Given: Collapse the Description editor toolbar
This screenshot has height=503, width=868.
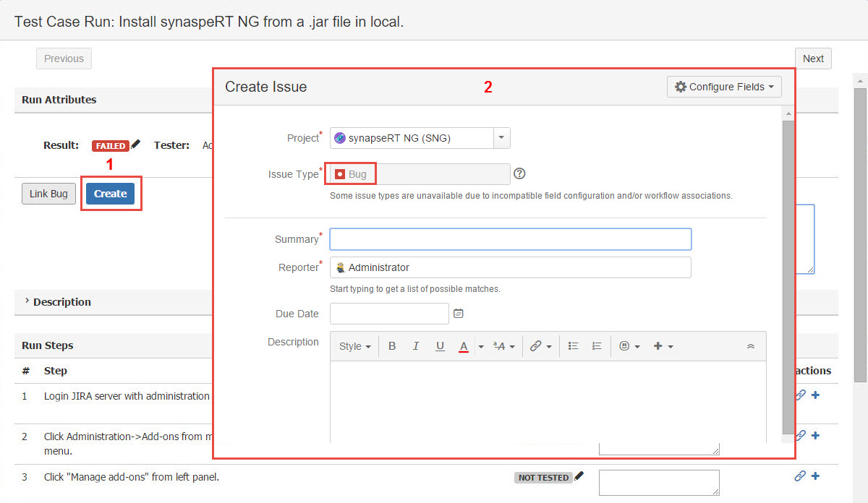Looking at the screenshot, I should coord(750,346).
